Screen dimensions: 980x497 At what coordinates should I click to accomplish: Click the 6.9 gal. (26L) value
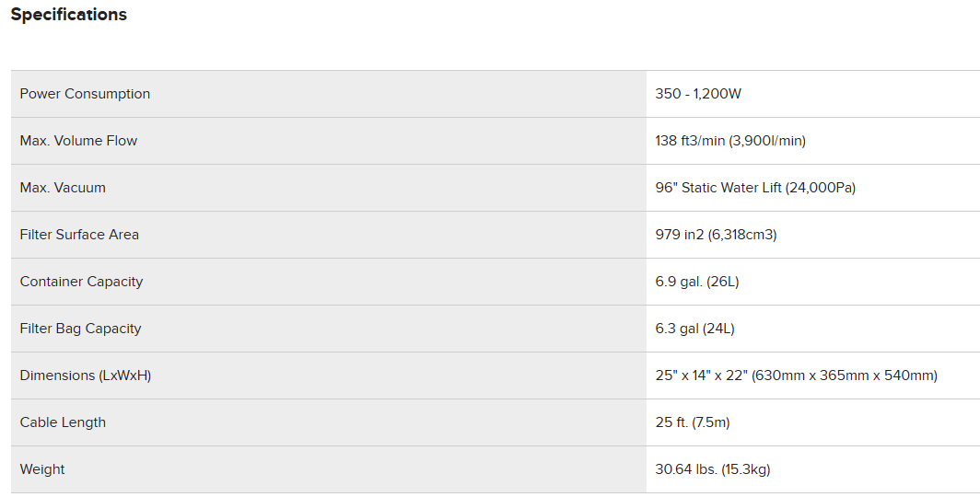[697, 282]
